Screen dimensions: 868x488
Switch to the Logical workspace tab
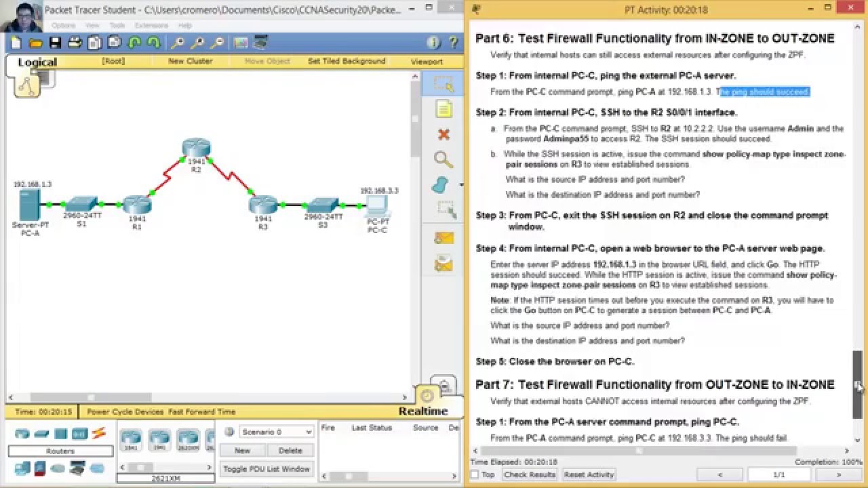[37, 62]
